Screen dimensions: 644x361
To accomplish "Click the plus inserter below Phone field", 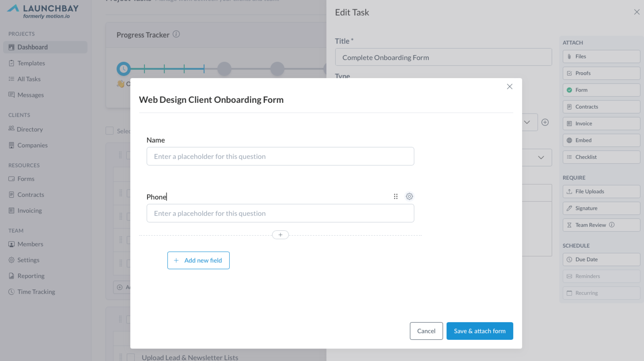I will click(280, 235).
